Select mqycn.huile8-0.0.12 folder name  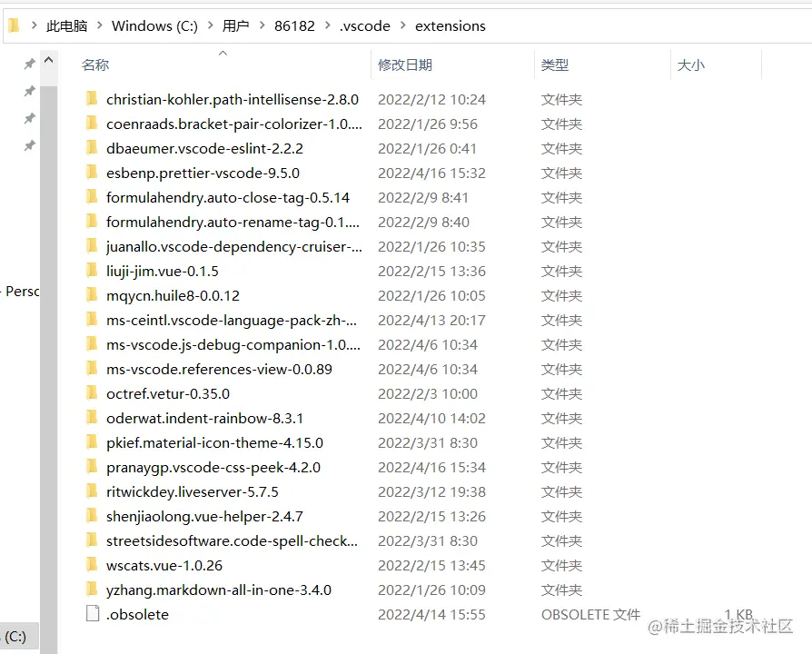(173, 296)
